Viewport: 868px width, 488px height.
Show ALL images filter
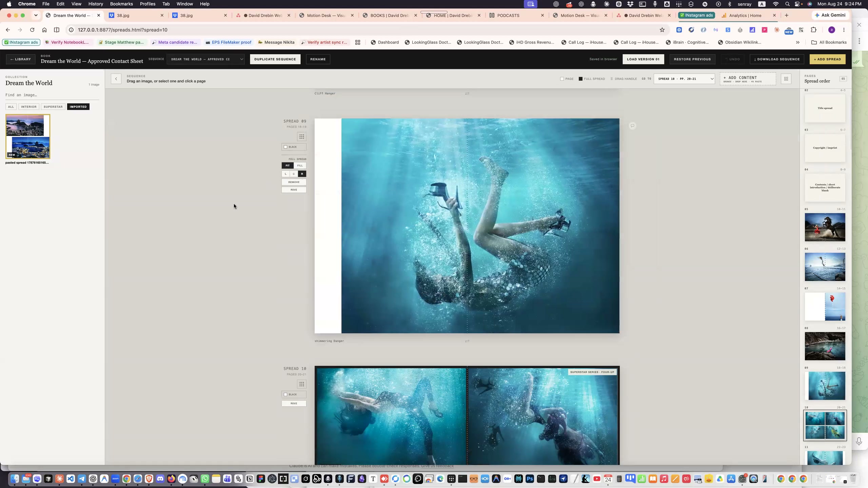pyautogui.click(x=11, y=107)
